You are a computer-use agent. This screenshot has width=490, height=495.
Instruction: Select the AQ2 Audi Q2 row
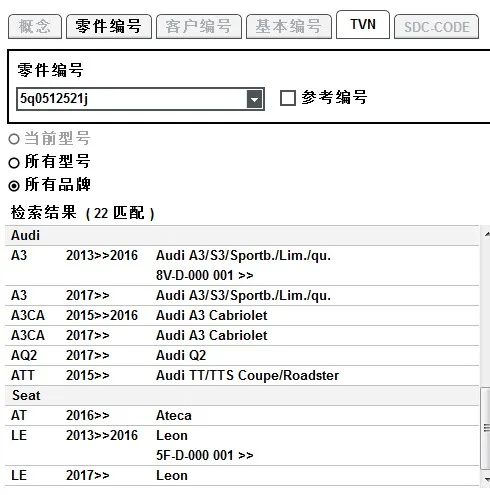point(242,356)
